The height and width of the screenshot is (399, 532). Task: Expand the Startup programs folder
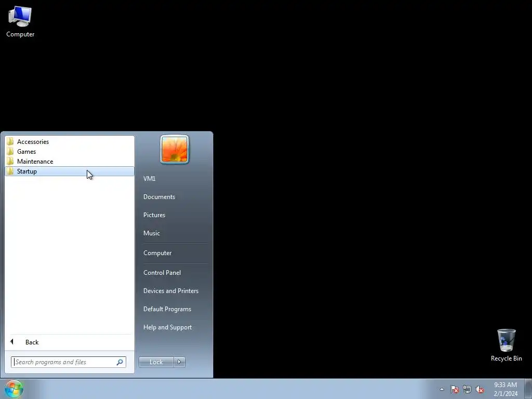click(x=70, y=171)
